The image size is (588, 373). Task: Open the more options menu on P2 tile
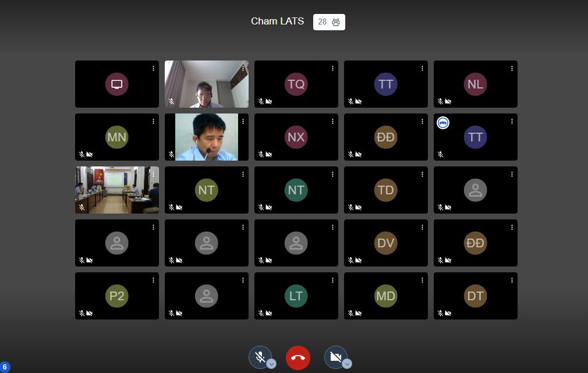(x=154, y=280)
